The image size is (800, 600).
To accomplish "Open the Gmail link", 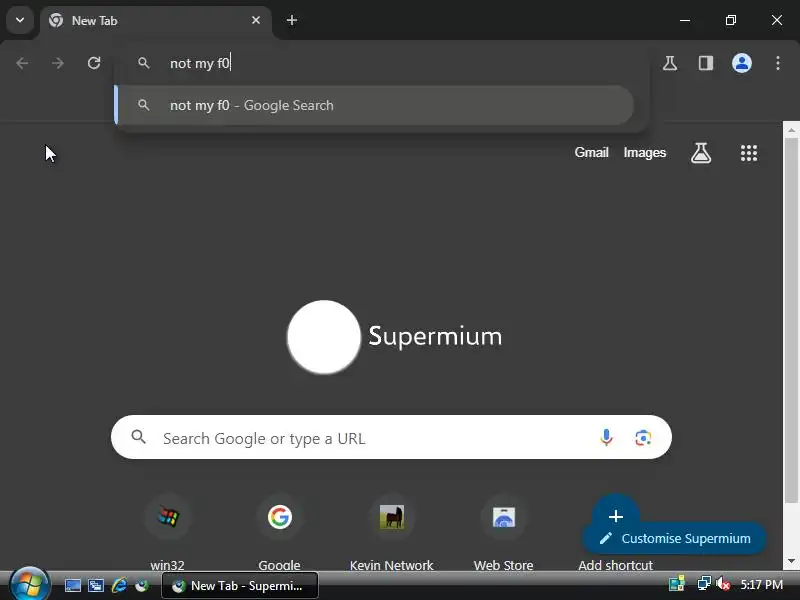I will [591, 153].
